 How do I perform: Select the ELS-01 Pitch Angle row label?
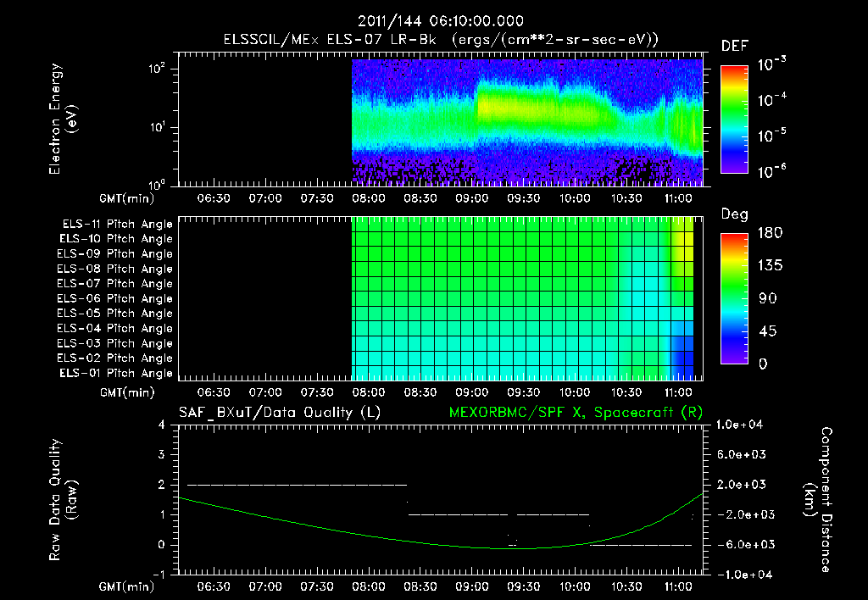[115, 373]
